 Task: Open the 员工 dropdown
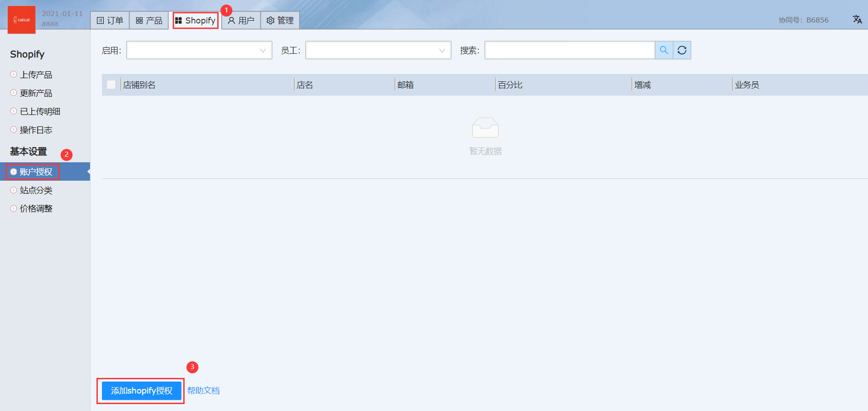378,50
